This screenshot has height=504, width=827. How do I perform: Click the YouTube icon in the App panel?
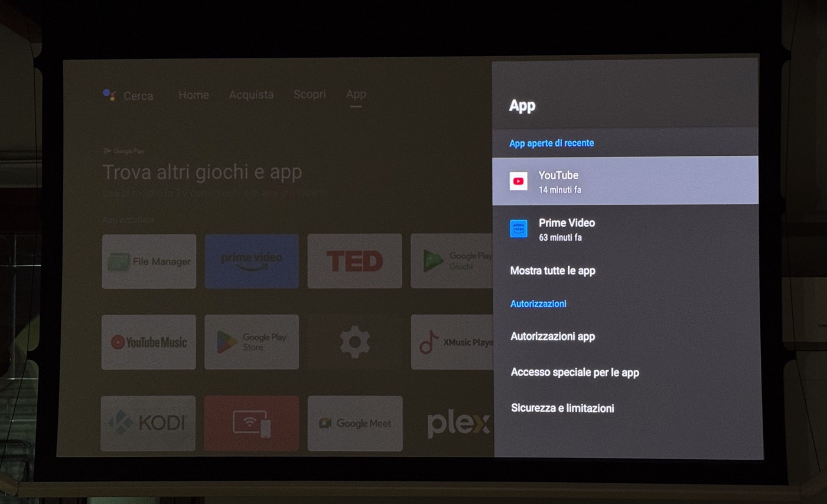[518, 181]
